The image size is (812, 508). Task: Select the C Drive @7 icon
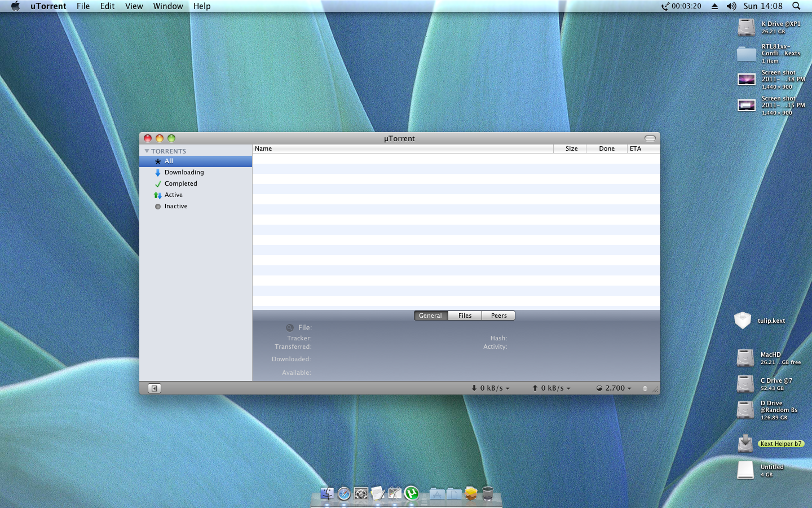coord(745,384)
